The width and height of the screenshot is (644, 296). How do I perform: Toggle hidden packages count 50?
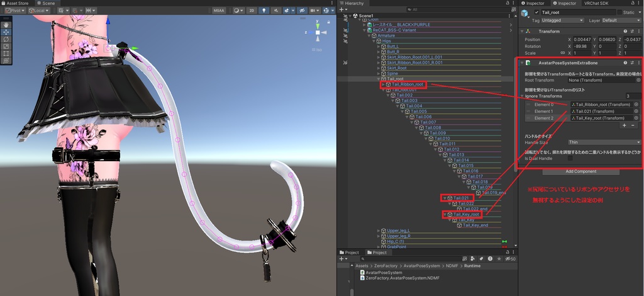(509, 259)
